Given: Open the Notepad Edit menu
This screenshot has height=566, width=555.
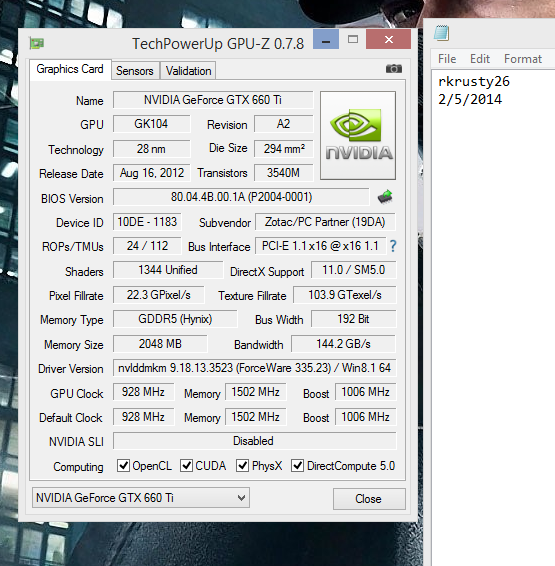Looking at the screenshot, I should [480, 59].
